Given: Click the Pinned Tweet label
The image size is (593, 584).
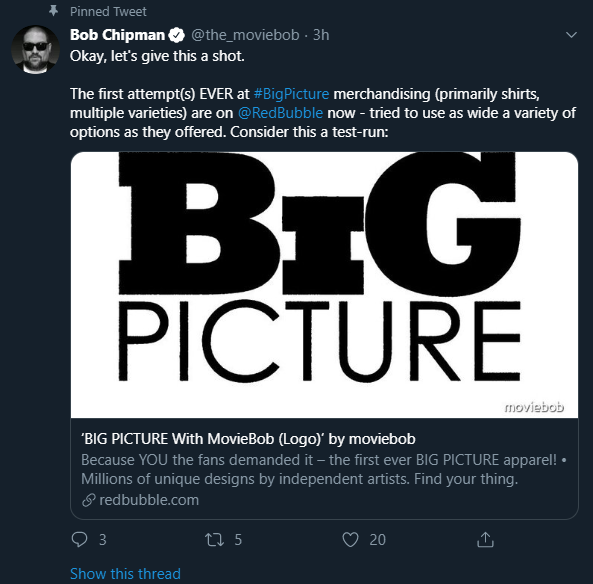Looking at the screenshot, I should 108,11.
